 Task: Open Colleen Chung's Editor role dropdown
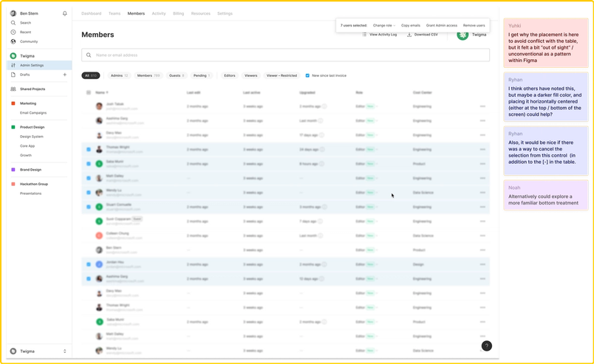coord(366,236)
